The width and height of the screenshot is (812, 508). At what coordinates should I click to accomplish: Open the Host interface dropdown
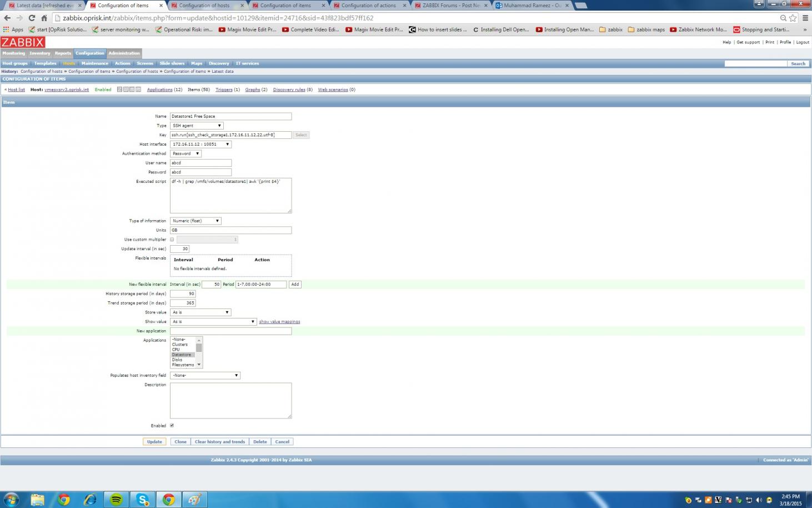tap(201, 144)
